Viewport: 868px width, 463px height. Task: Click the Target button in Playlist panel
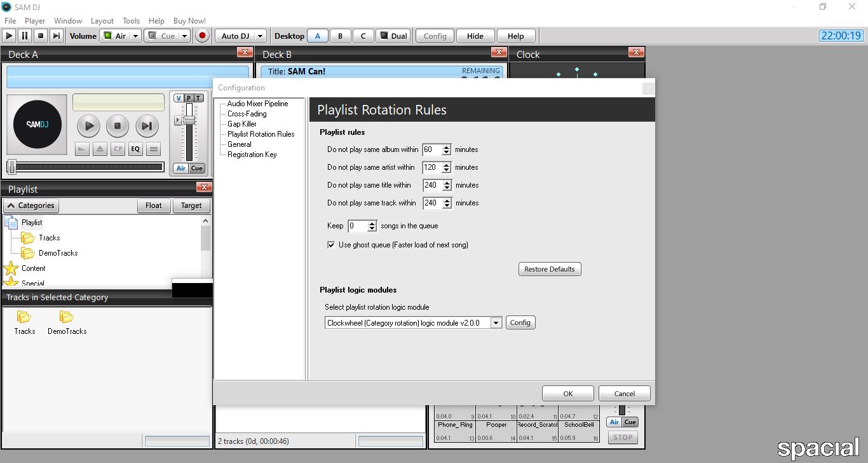coord(191,205)
